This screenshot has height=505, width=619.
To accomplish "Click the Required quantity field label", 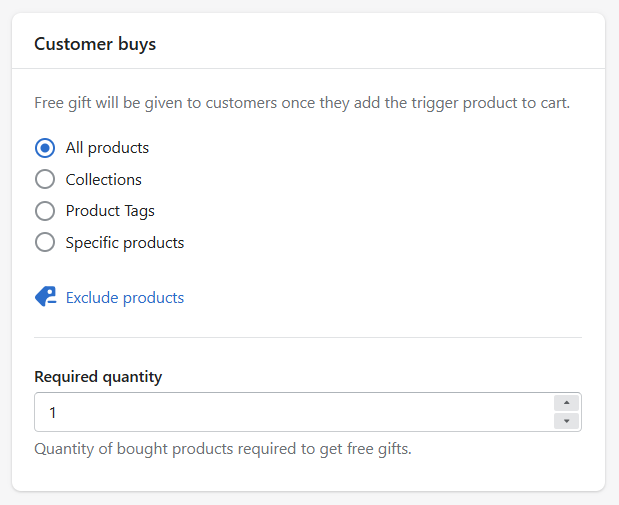I will (98, 377).
